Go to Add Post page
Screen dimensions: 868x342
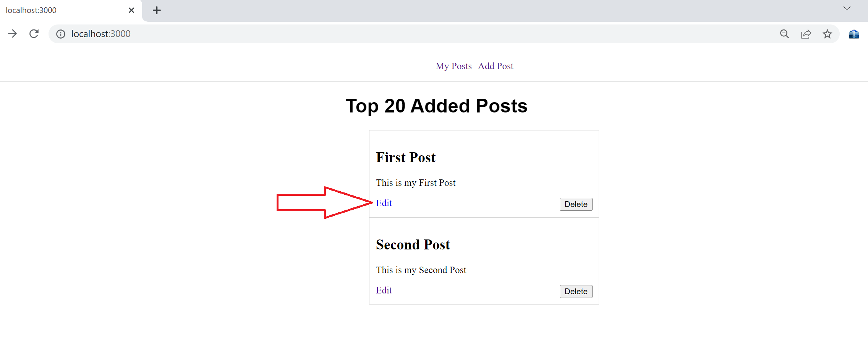pos(496,66)
